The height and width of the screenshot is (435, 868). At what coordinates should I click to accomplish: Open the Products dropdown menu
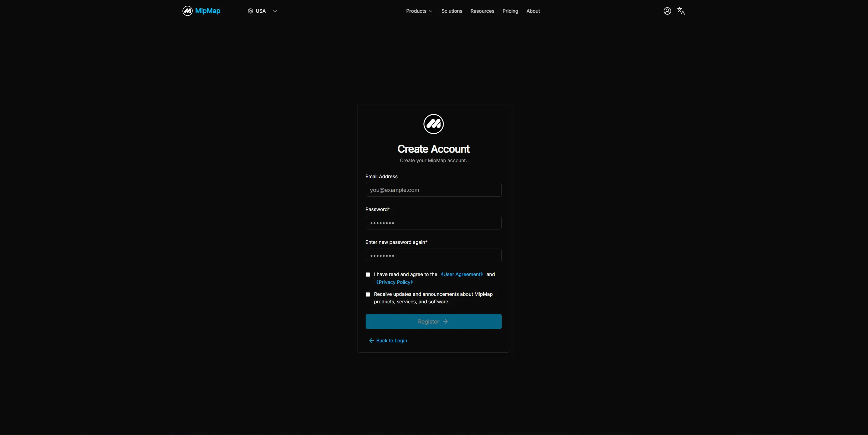[419, 11]
